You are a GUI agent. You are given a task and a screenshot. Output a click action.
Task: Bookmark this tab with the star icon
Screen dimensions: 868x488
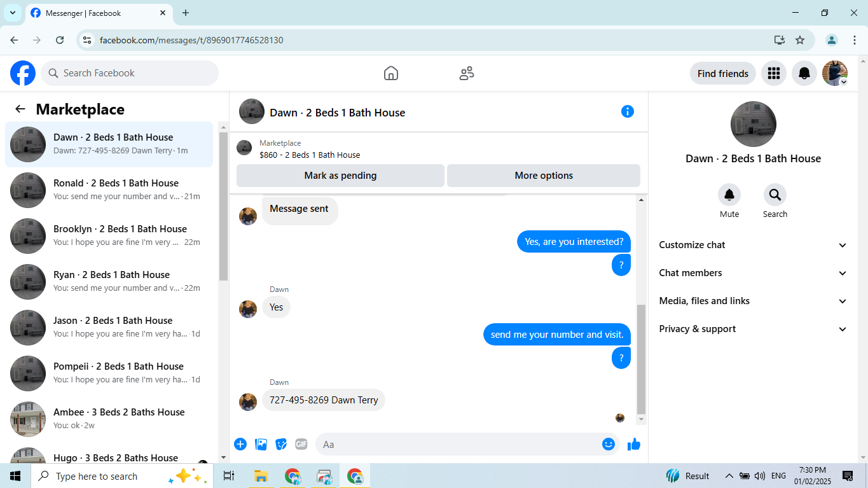[x=800, y=40]
